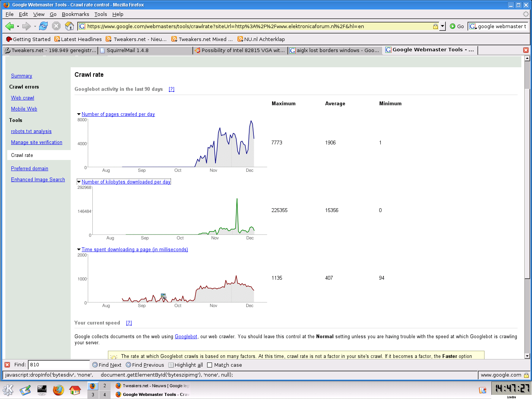Open the Back history dropdown arrow
This screenshot has width=532, height=399.
point(18,27)
